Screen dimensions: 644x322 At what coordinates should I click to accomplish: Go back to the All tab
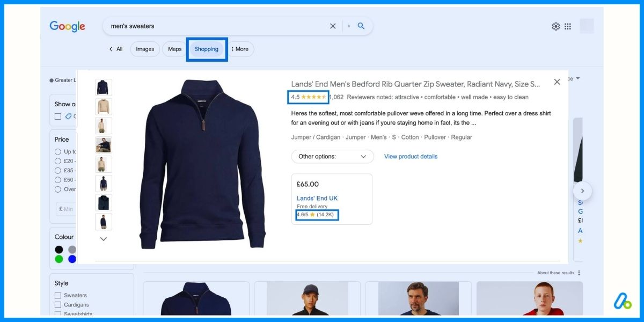tap(116, 49)
